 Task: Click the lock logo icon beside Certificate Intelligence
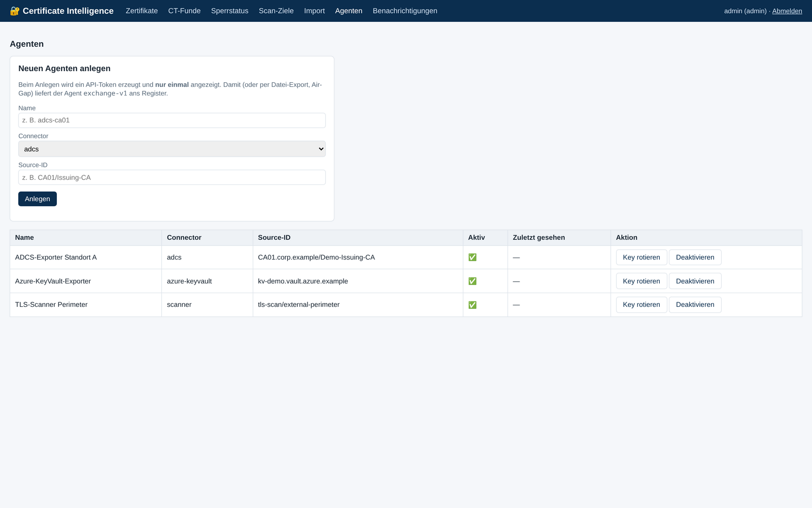click(x=15, y=11)
